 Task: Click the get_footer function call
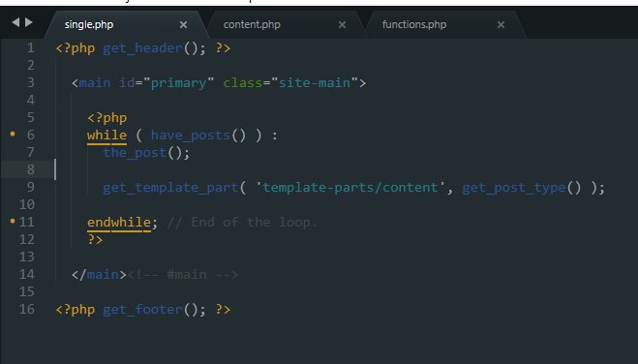click(x=142, y=310)
